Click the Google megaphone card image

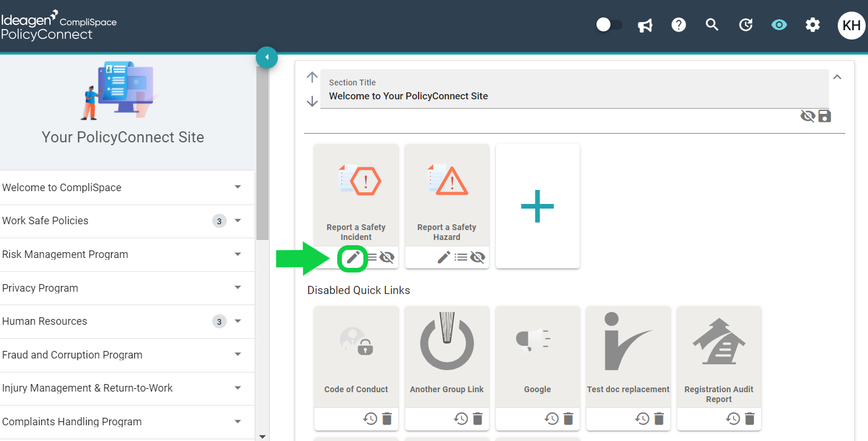click(x=533, y=340)
